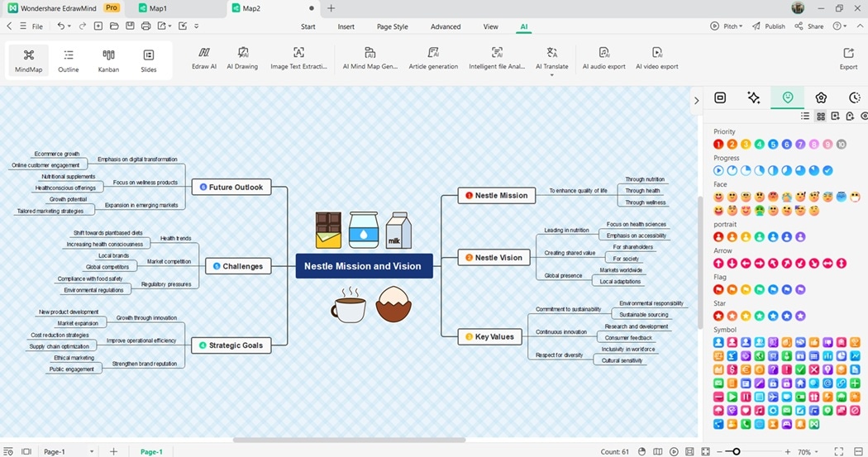Insert the up arrow marker
868x457 pixels.
[x=718, y=264]
